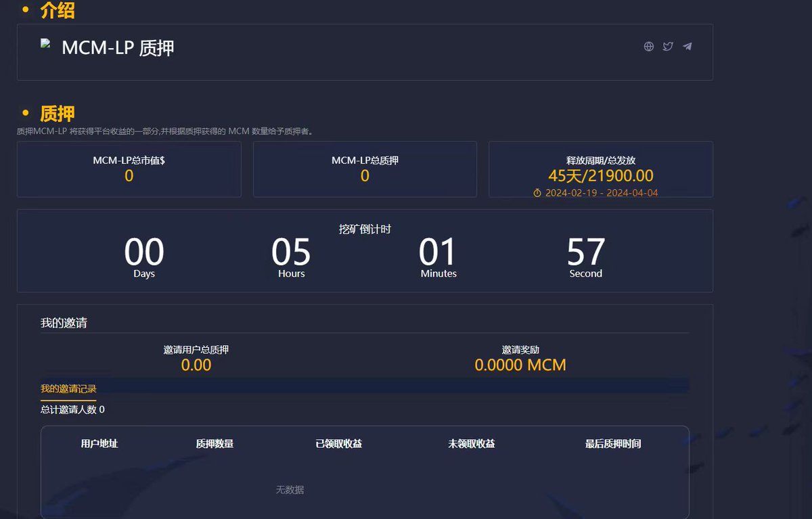Click the 05 Hours countdown value

291,252
